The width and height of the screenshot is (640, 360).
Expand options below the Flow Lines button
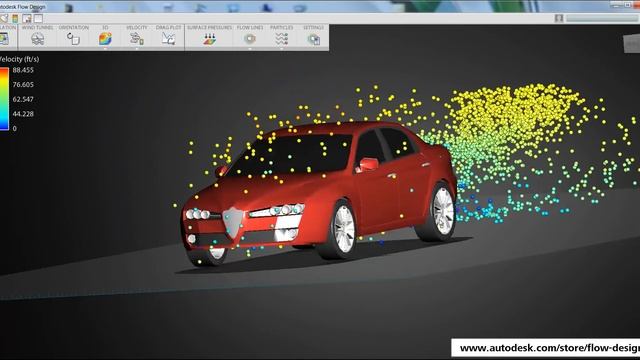pos(250,49)
